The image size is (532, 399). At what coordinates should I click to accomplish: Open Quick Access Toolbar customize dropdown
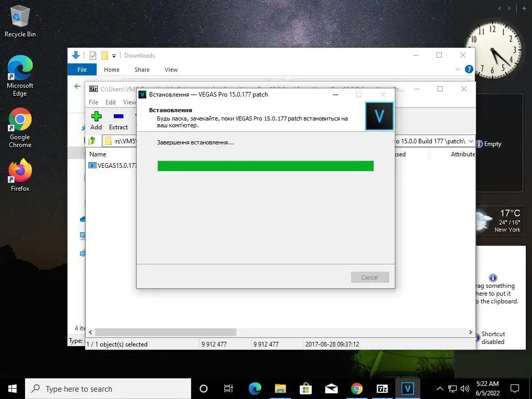pos(114,56)
